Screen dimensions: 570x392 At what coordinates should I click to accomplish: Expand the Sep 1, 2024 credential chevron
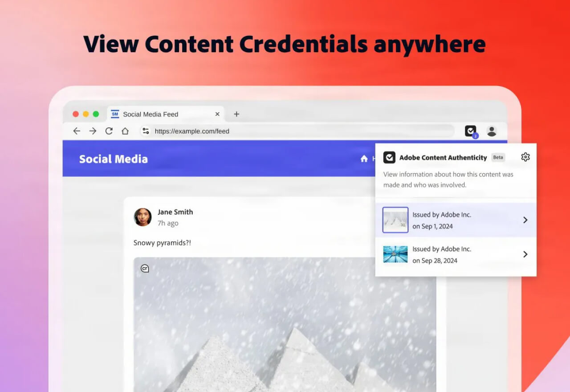[525, 220]
